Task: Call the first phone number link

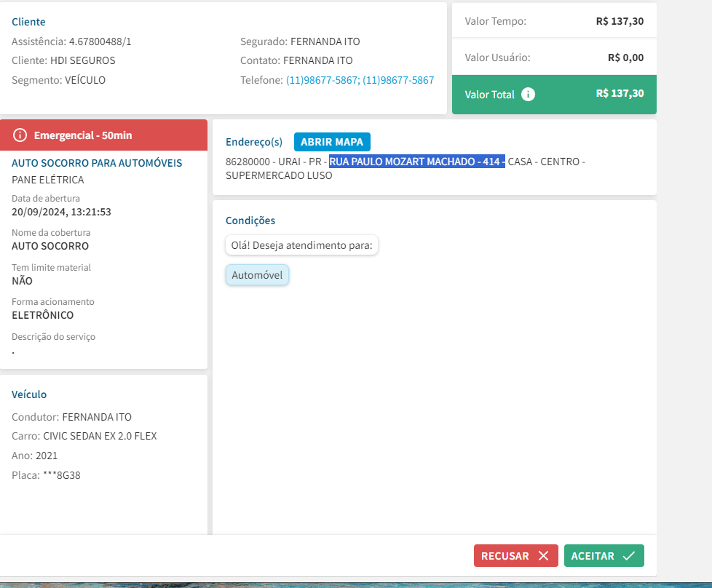Action: [x=321, y=80]
